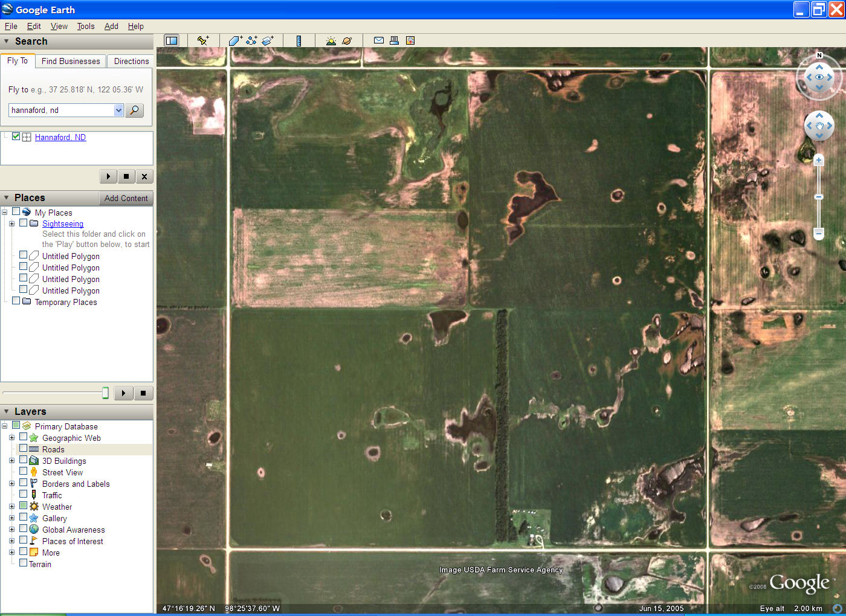The image size is (846, 616).
Task: Collapse the Layers panel triangle
Action: click(x=7, y=411)
